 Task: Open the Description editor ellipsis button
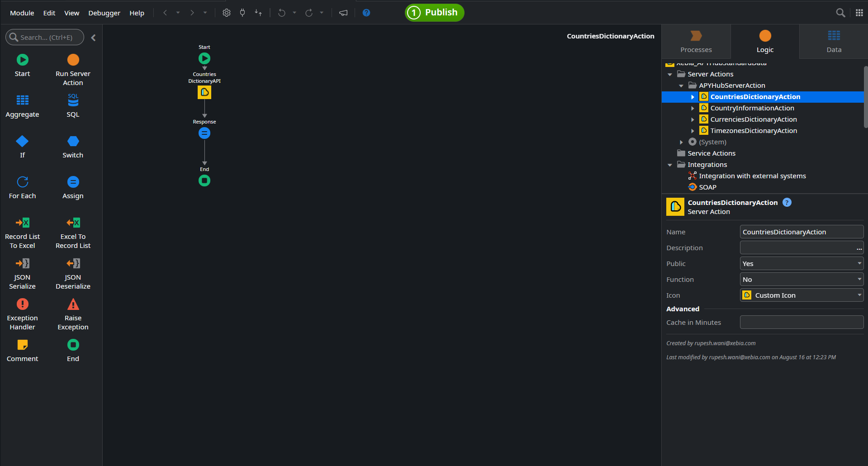pos(859,248)
